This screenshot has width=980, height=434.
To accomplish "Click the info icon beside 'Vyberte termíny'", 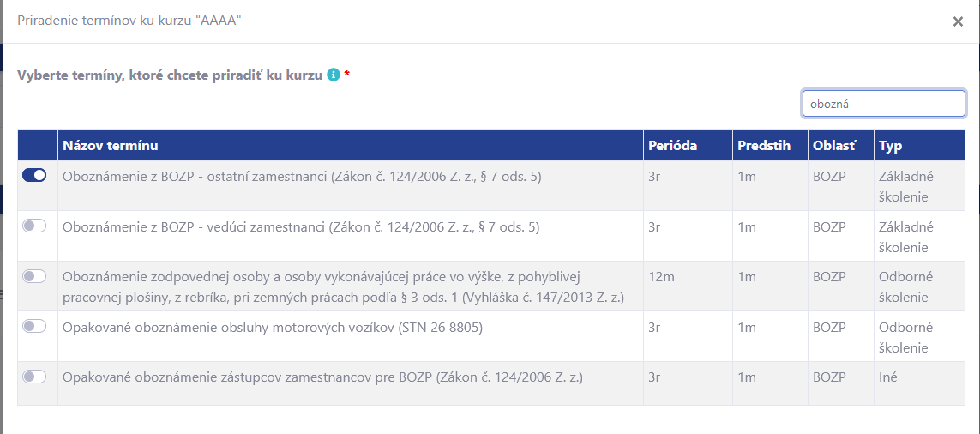I will coord(334,75).
